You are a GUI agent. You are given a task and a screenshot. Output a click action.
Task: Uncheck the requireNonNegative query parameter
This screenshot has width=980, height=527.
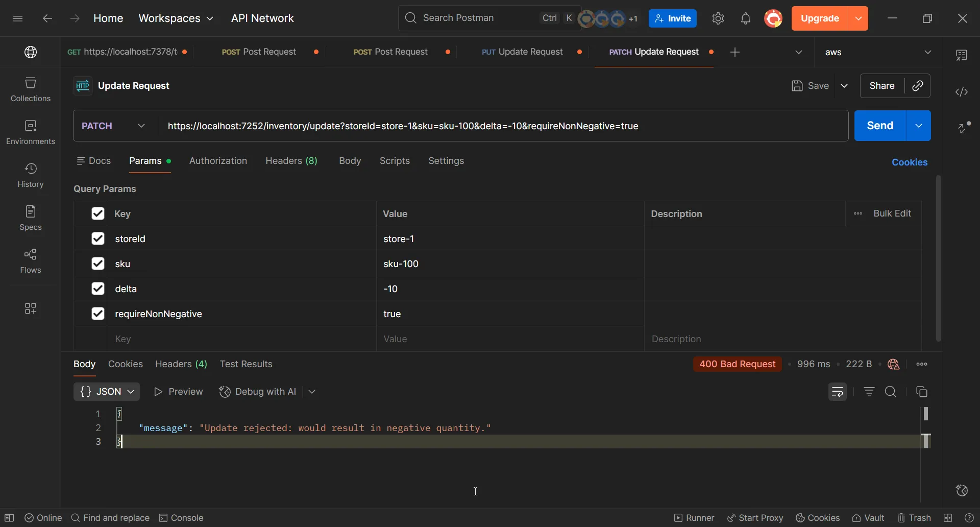[97, 314]
